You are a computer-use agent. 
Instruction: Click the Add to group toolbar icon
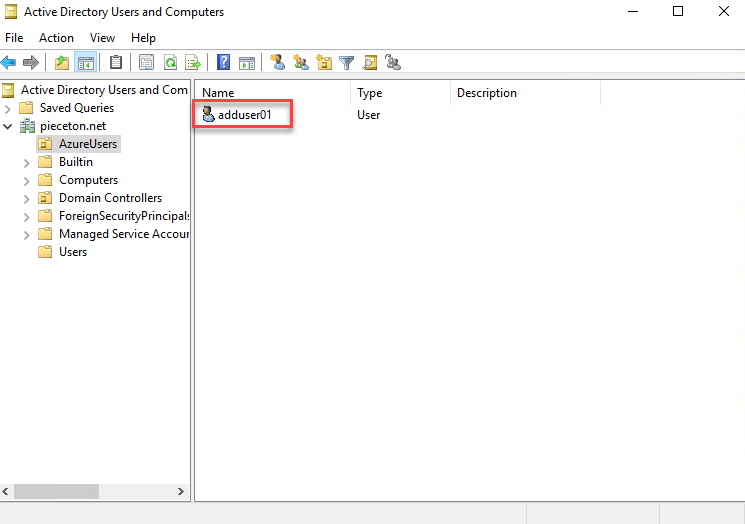point(393,62)
